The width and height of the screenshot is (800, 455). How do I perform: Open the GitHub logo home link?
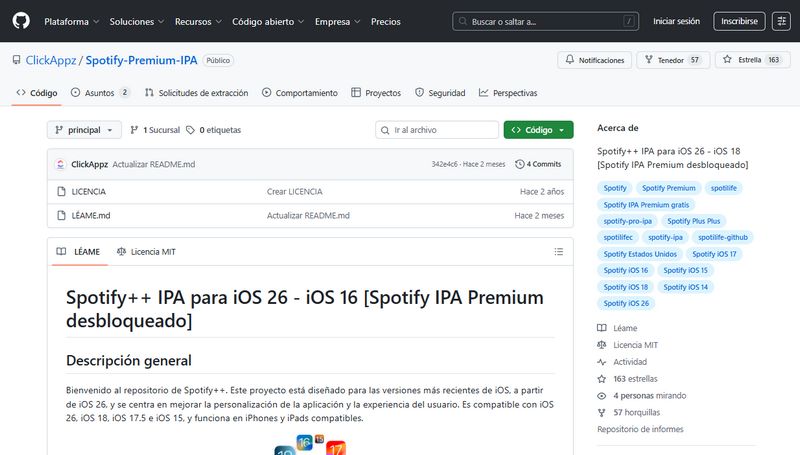21,21
